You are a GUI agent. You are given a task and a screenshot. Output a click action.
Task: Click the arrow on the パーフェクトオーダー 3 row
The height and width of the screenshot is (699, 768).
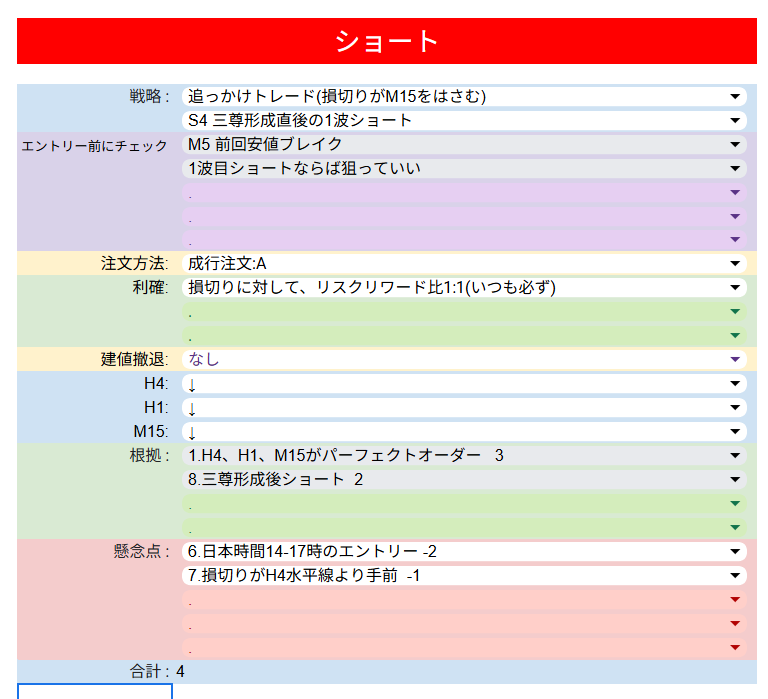click(736, 456)
